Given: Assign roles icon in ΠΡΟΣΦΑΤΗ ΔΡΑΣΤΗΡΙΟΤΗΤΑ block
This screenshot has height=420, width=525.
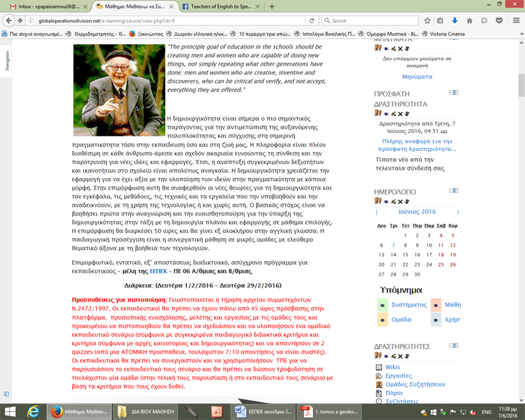Looking at the screenshot, I should coord(378,114).
